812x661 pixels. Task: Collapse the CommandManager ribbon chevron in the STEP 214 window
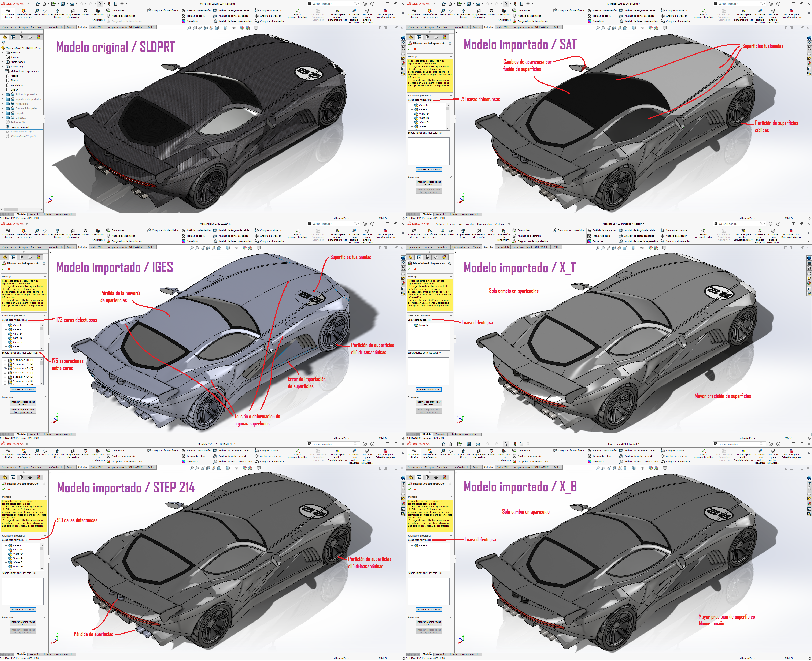click(x=403, y=462)
